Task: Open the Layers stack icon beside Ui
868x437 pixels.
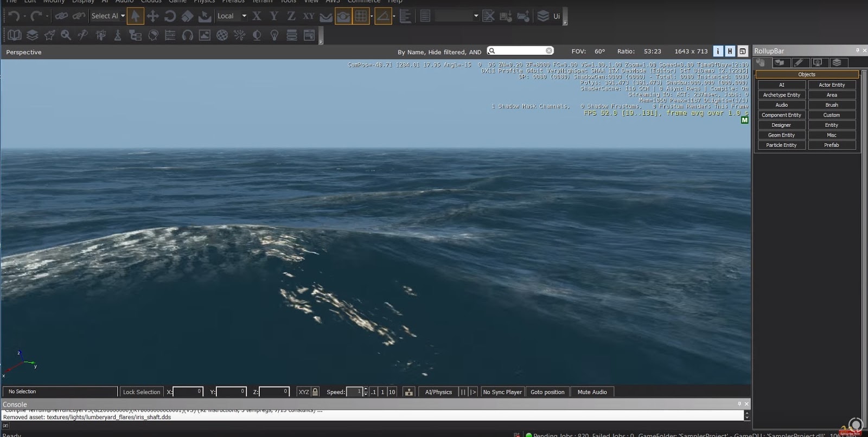Action: pos(543,16)
